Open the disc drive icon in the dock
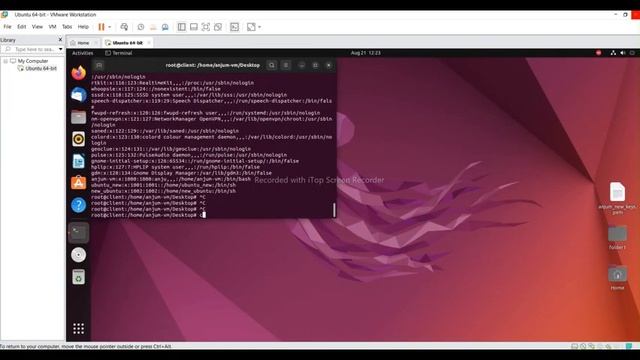The image size is (640, 360). click(x=78, y=255)
